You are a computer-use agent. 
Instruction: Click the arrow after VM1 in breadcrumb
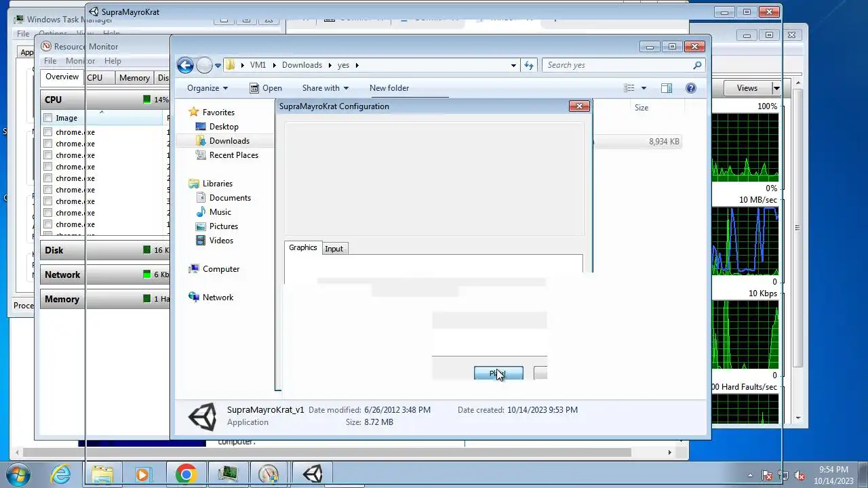[x=275, y=65]
